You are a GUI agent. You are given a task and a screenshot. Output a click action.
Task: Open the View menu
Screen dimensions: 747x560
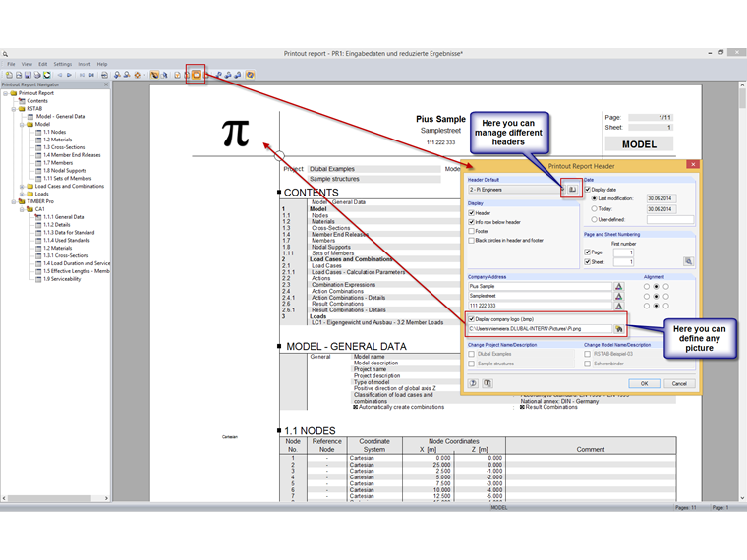(x=27, y=64)
